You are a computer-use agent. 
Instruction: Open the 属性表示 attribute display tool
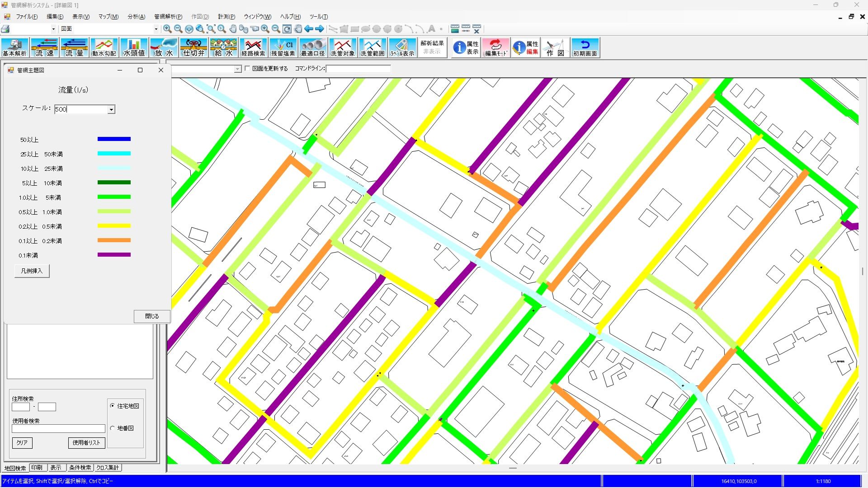point(466,47)
